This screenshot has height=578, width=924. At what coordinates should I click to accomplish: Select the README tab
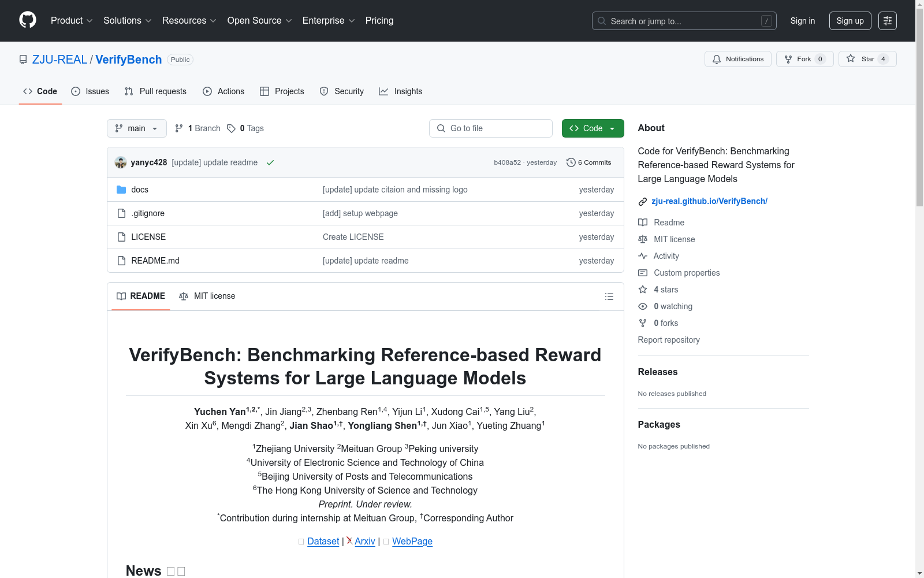point(141,296)
